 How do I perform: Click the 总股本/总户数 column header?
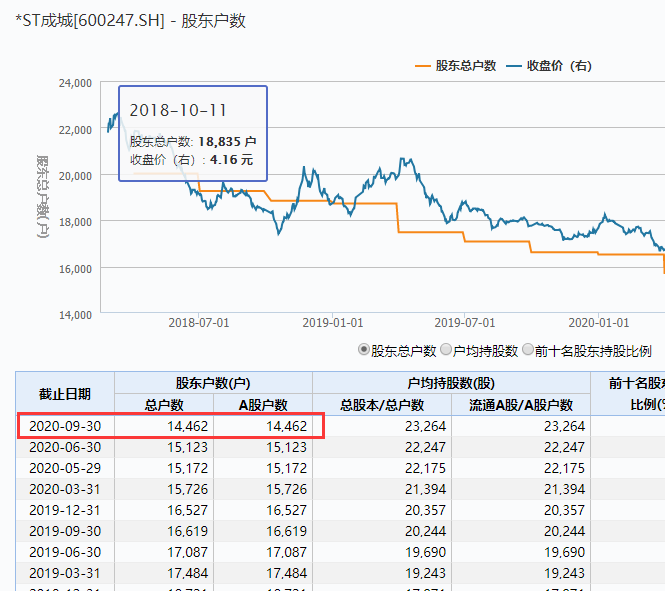coord(382,405)
